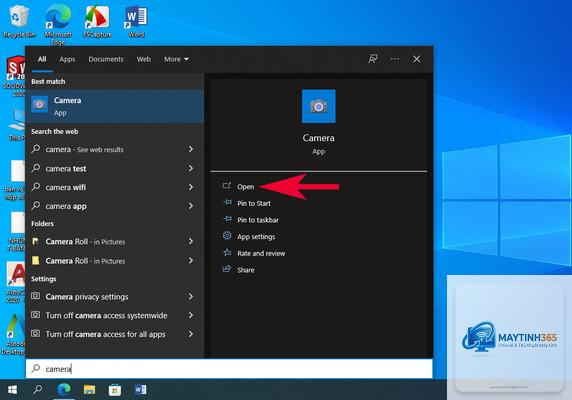
Task: Switch to the Documents tab
Action: coord(106,59)
